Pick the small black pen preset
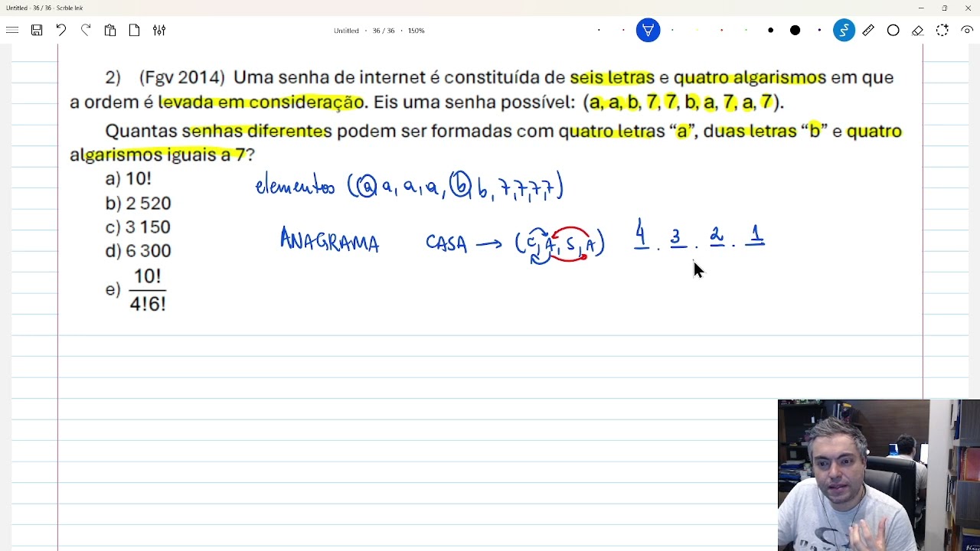Viewport: 980px width, 551px height. pos(599,31)
